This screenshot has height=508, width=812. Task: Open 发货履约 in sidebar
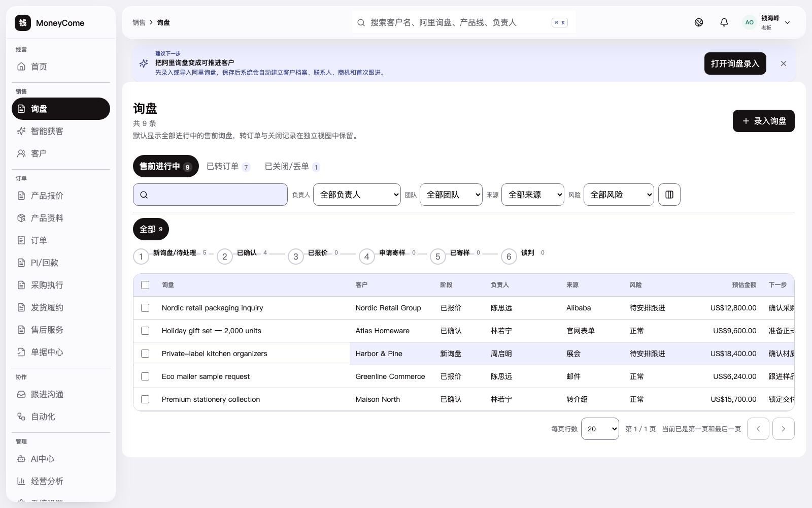tap(60, 307)
